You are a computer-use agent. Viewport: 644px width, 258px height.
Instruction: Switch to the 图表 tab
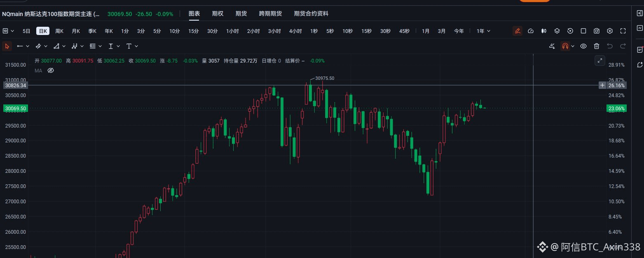(194, 13)
